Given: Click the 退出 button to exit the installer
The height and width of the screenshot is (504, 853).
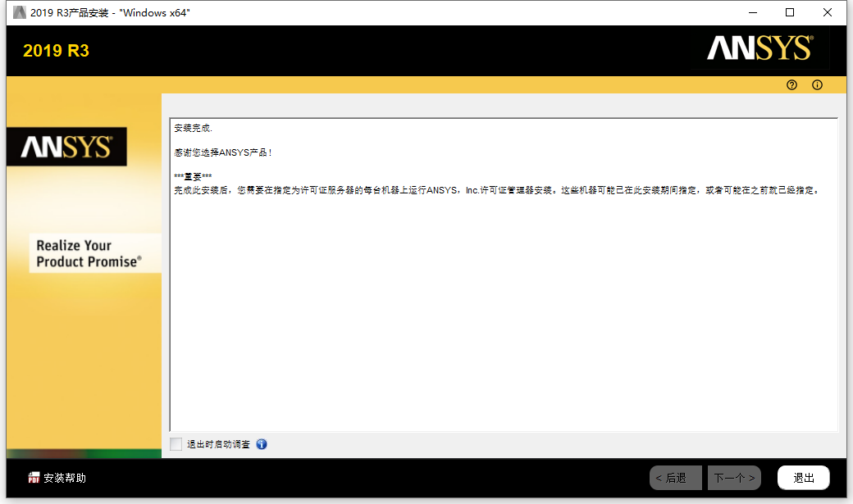Looking at the screenshot, I should (804, 478).
